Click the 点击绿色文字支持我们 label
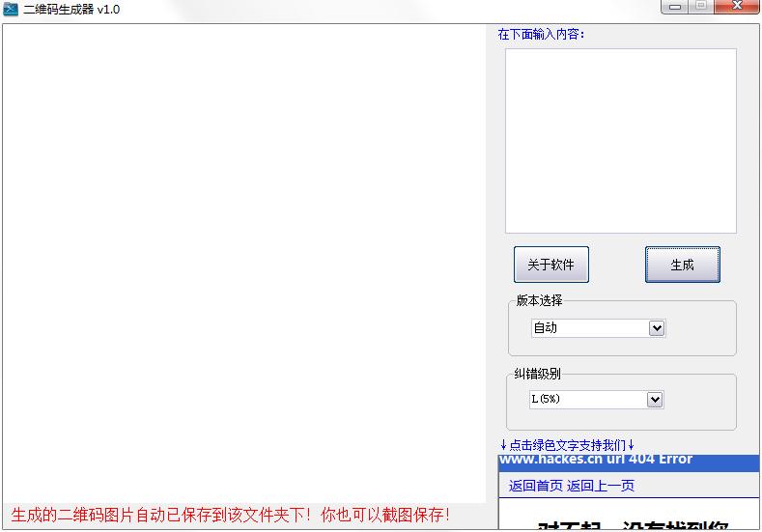The height and width of the screenshot is (532, 762). 567,444
